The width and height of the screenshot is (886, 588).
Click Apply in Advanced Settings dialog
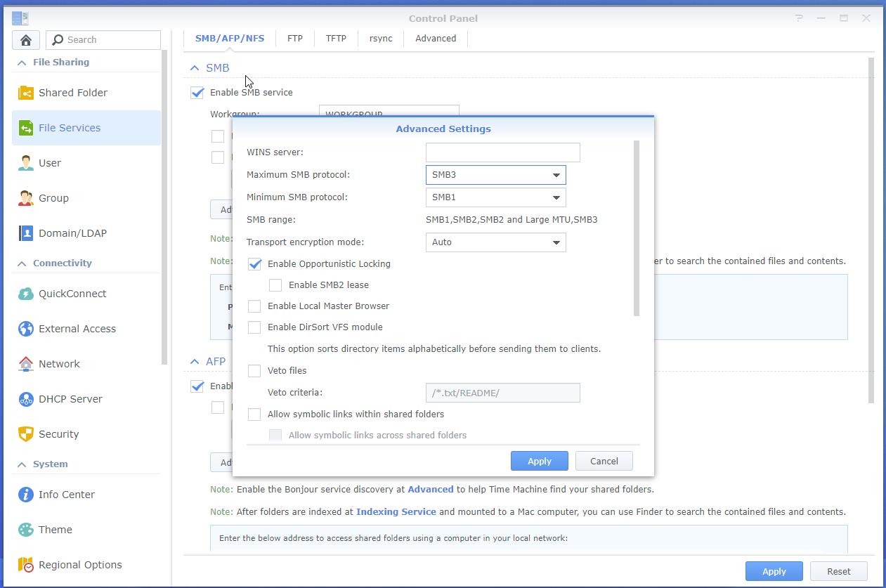540,461
